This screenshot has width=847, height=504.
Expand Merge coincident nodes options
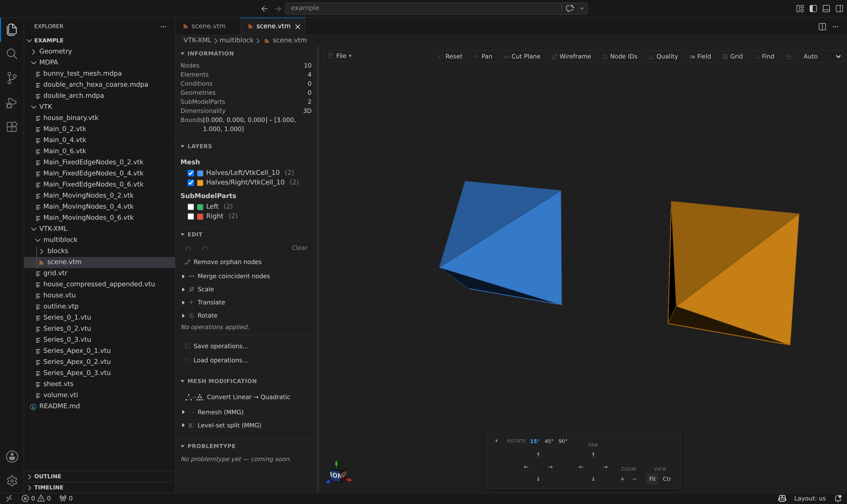[184, 276]
